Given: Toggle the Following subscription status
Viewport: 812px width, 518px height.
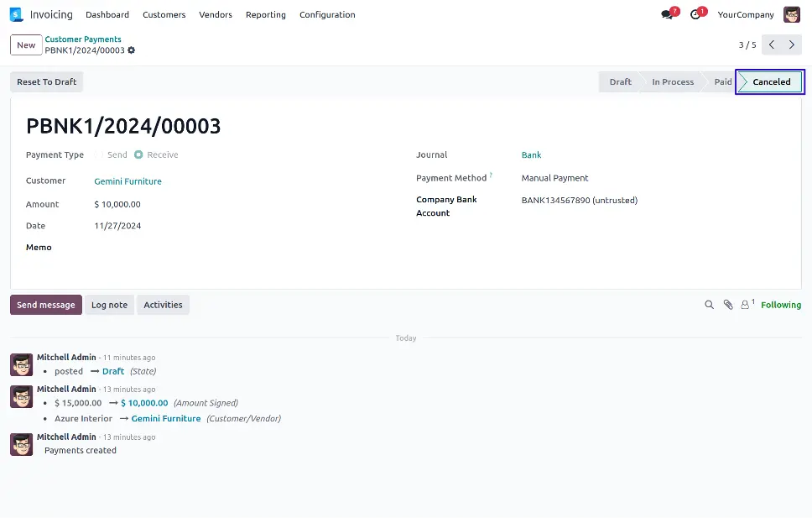Looking at the screenshot, I should (780, 305).
